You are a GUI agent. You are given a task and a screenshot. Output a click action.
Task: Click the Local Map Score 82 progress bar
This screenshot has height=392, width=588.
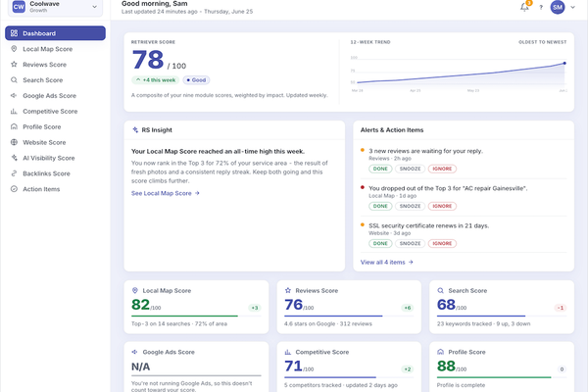[x=196, y=317]
